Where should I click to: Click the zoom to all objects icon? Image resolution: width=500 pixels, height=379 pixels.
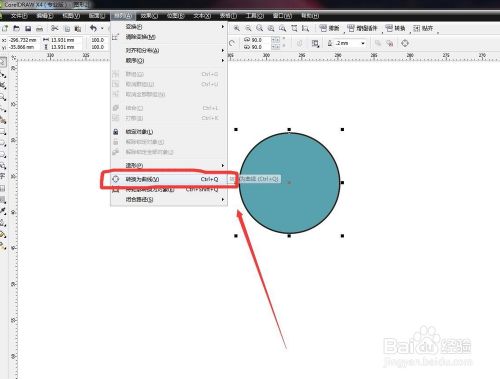(271, 29)
